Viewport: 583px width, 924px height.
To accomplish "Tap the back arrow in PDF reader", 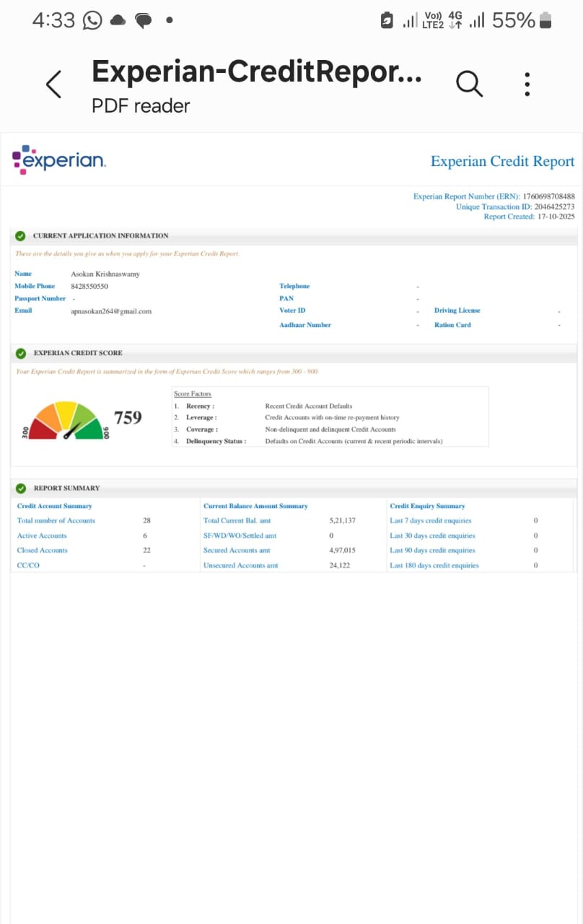I will coord(54,84).
